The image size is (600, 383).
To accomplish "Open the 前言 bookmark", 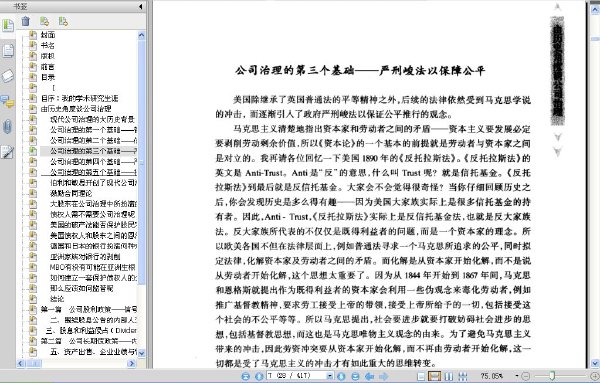I will [x=48, y=67].
